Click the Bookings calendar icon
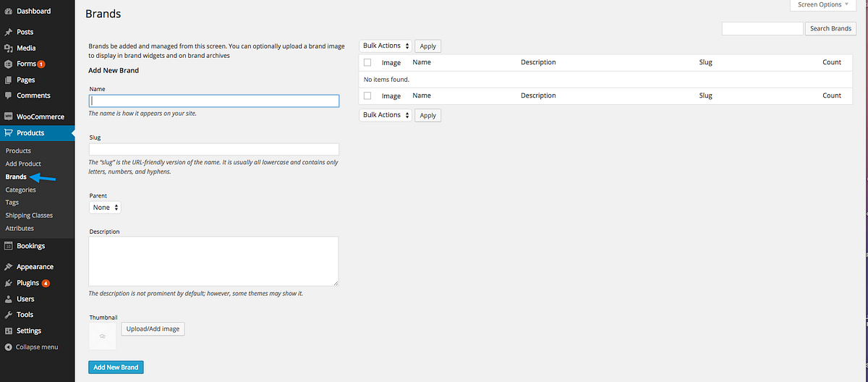The image size is (868, 382). click(x=8, y=246)
